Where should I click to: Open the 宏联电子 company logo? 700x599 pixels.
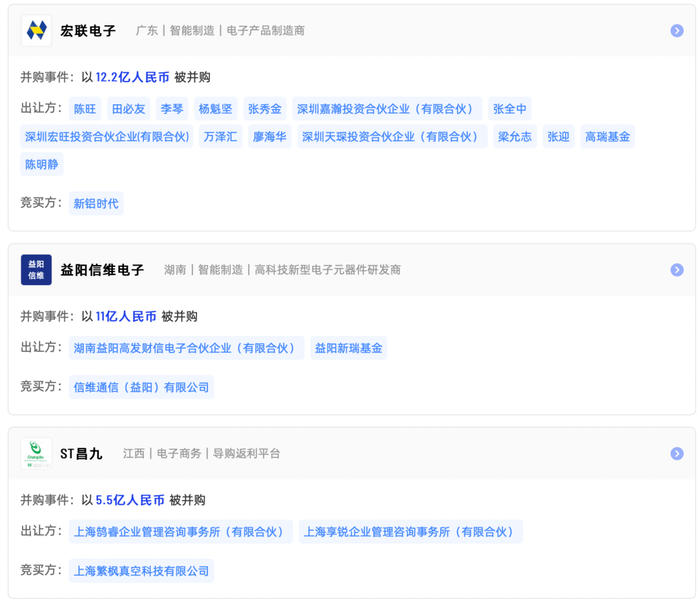click(x=36, y=31)
